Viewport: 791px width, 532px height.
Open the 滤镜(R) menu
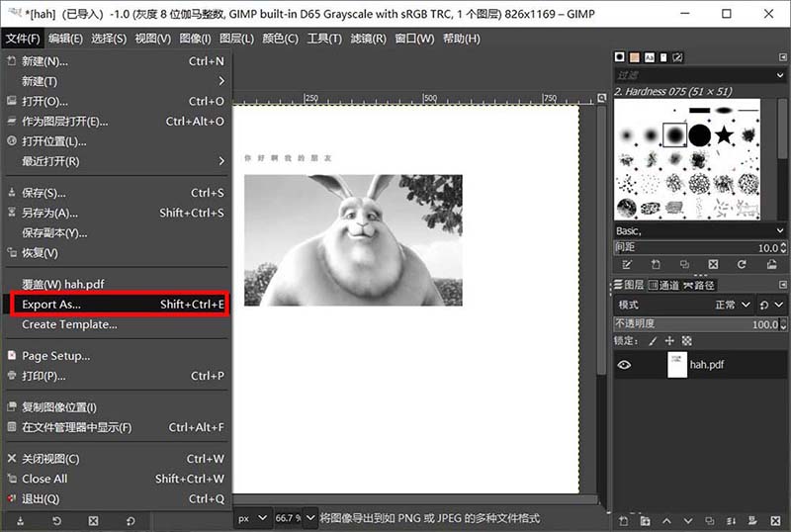pos(368,39)
